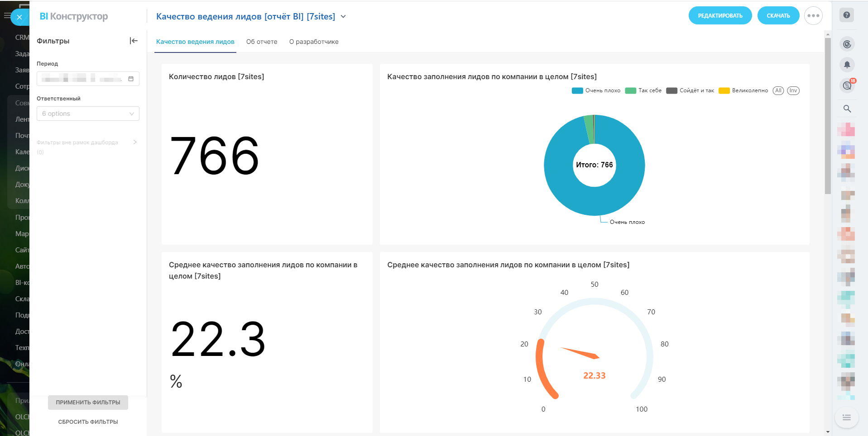Open chat icon with 18 badge
The image size is (868, 436).
tap(847, 85)
